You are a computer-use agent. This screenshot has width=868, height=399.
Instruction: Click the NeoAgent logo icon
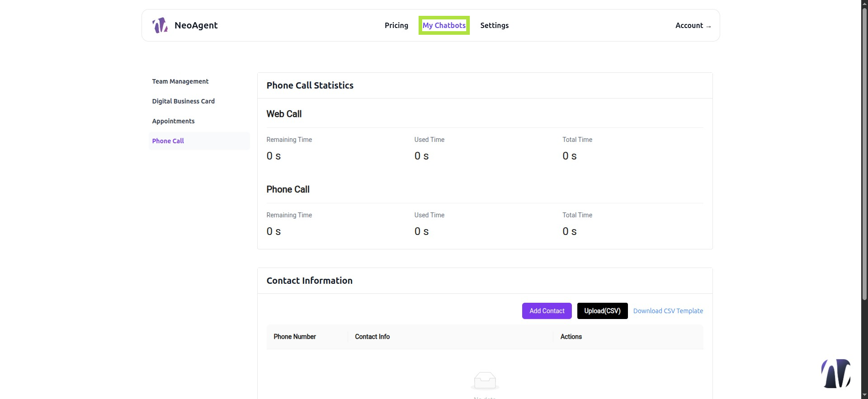[x=160, y=25]
